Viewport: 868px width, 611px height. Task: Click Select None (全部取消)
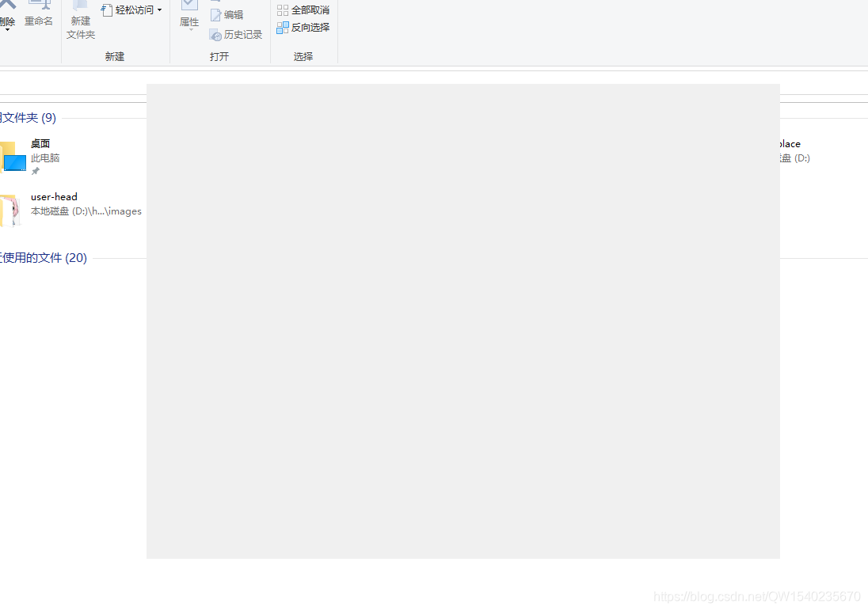[303, 10]
